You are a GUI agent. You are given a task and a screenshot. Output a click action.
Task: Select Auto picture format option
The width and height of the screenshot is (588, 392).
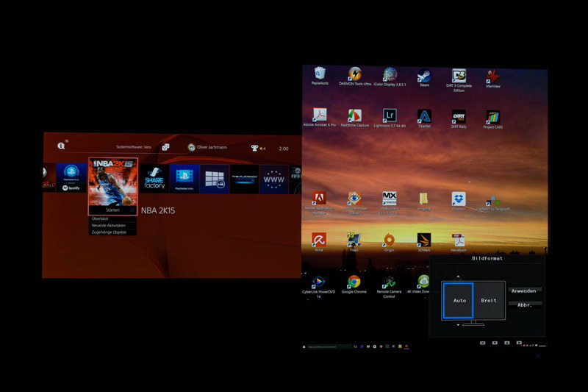pos(459,301)
